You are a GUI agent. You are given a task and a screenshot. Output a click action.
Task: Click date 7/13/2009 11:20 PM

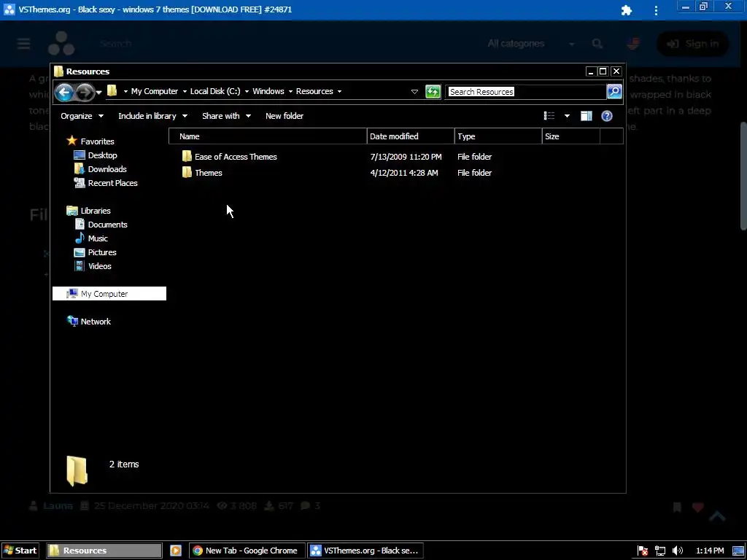[x=406, y=157]
